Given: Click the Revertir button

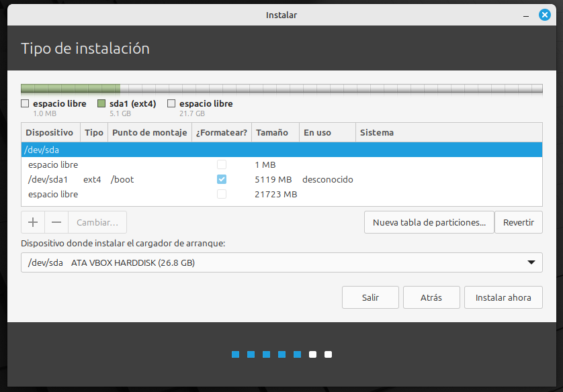Looking at the screenshot, I should coord(518,222).
